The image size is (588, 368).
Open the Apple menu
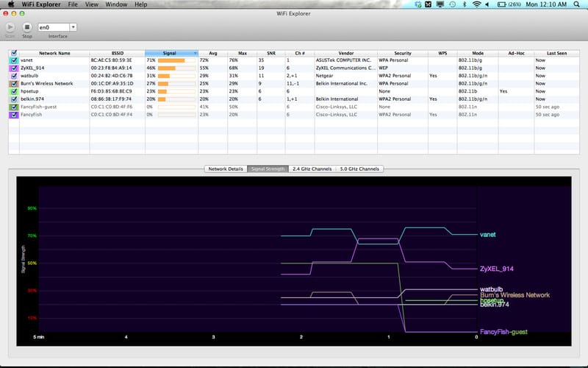(x=11, y=4)
